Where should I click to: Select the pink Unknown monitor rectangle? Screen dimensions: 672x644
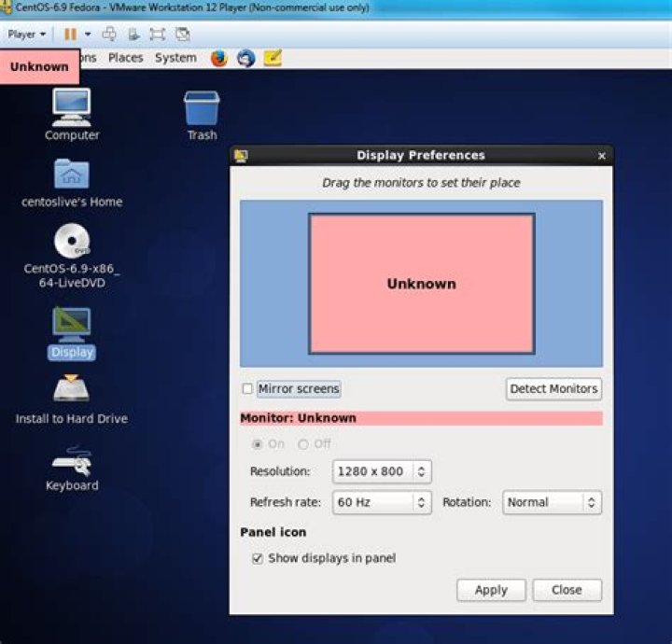[422, 284]
